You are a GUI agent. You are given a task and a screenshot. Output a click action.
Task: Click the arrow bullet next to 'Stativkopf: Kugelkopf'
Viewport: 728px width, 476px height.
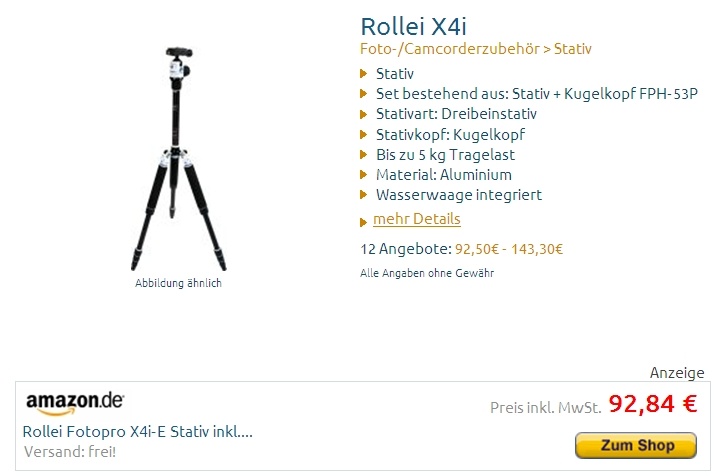pos(364,135)
